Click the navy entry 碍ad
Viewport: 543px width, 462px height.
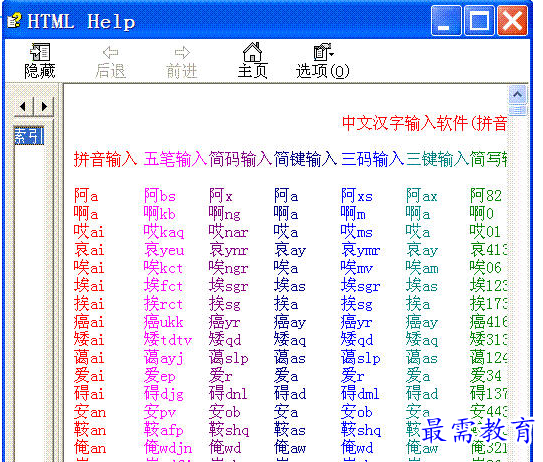point(290,393)
